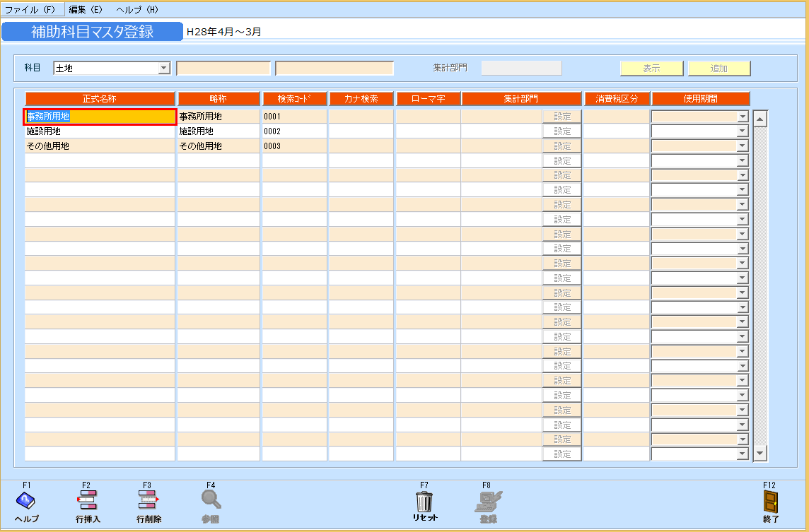Click the 表示 button
Image resolution: width=809 pixels, height=532 pixels.
[x=651, y=69]
